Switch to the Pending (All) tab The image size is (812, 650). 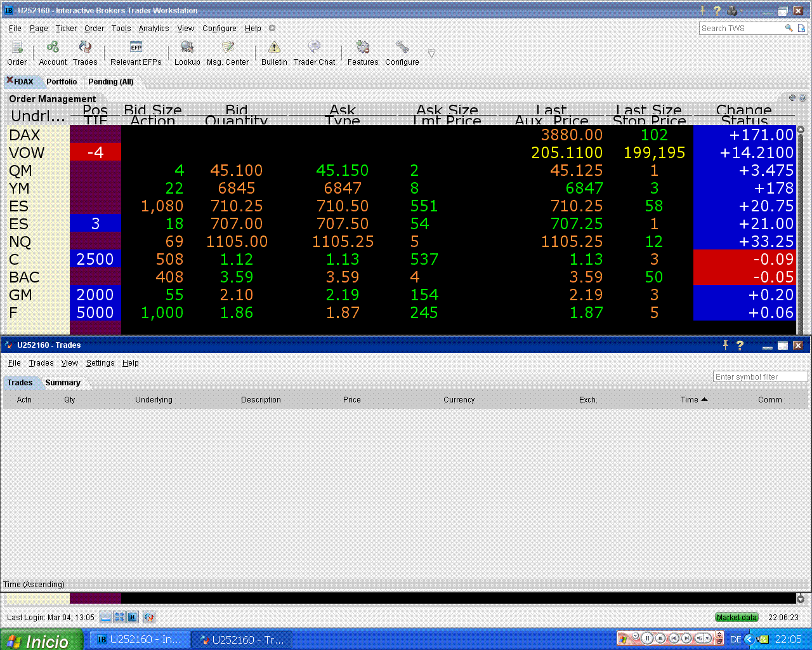tap(111, 82)
